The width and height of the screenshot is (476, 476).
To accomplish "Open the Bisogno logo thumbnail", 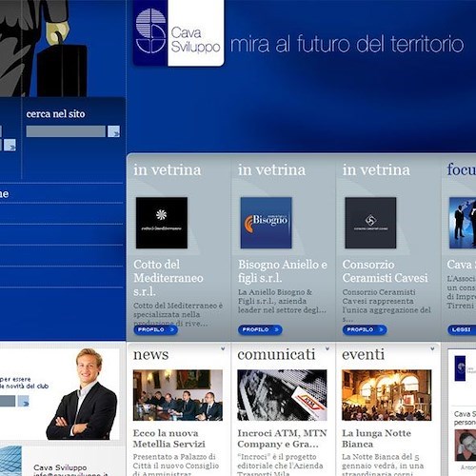I will pos(266,223).
